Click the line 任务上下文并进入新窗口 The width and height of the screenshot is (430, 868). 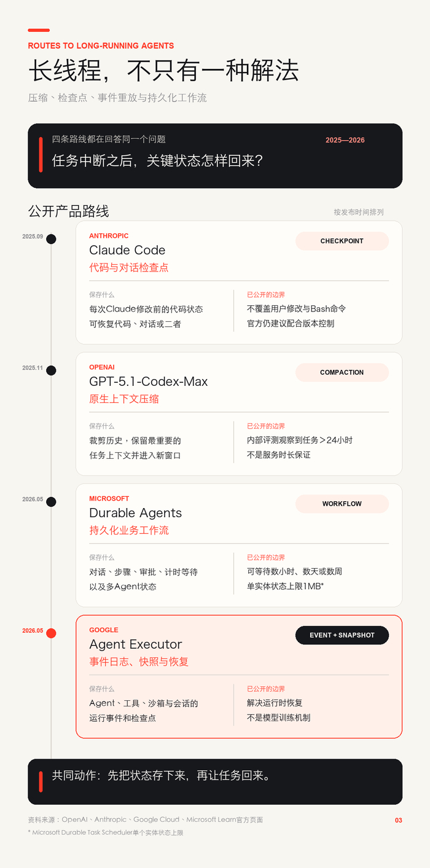coord(135,455)
